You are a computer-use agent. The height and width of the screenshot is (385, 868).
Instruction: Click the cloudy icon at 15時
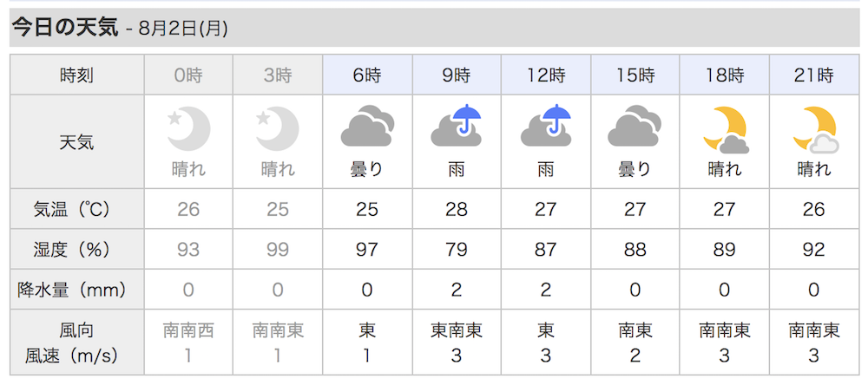635,129
